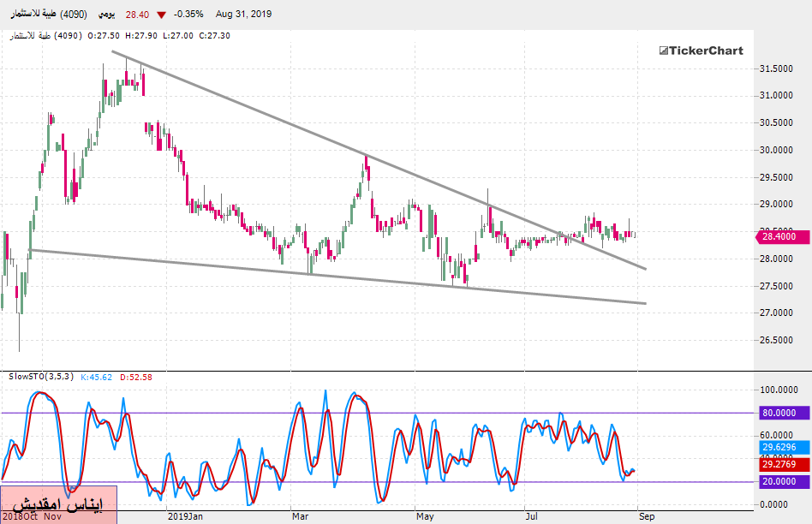Click the purple 80.0000 overbought level tag
Screen dimensions: 812x524
[779, 413]
